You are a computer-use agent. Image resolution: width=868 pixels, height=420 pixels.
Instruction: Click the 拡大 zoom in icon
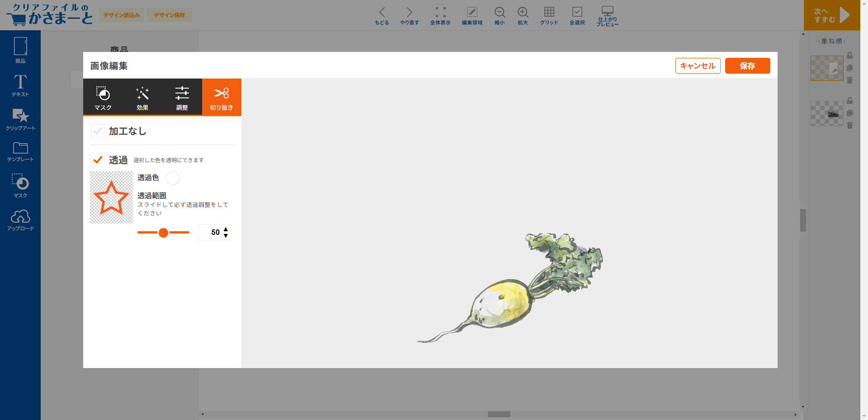point(523,15)
